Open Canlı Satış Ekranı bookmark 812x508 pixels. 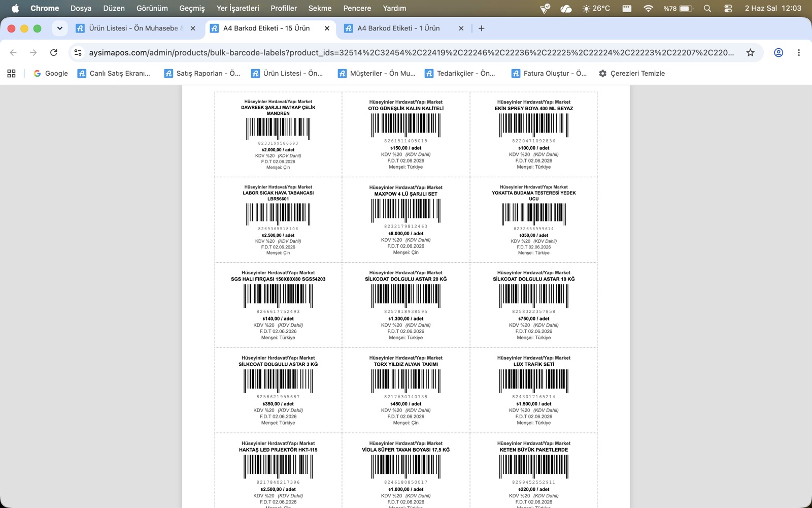tap(114, 73)
